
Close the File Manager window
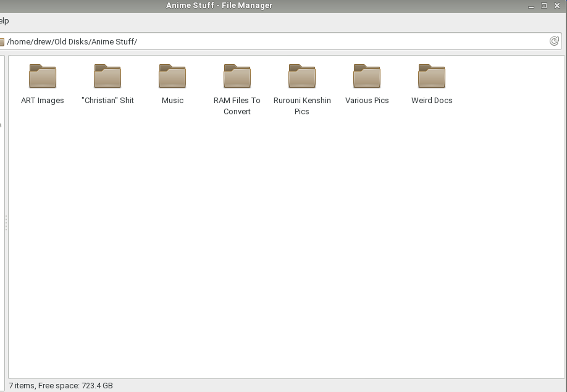pyautogui.click(x=557, y=5)
